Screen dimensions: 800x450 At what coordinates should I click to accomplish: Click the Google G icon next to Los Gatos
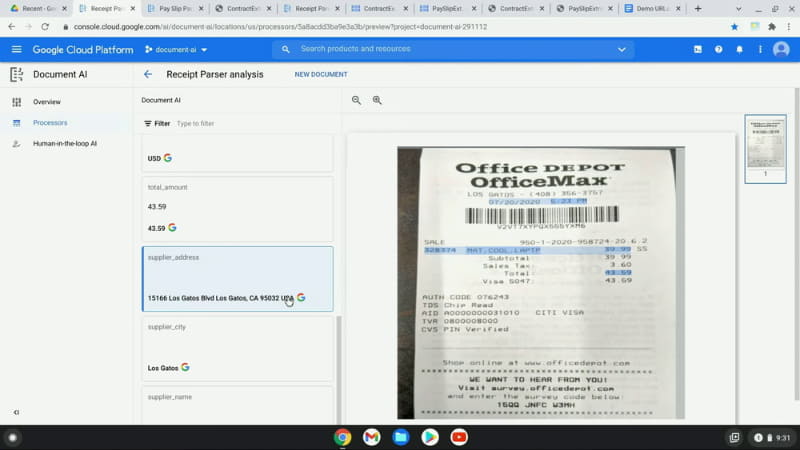tap(185, 367)
